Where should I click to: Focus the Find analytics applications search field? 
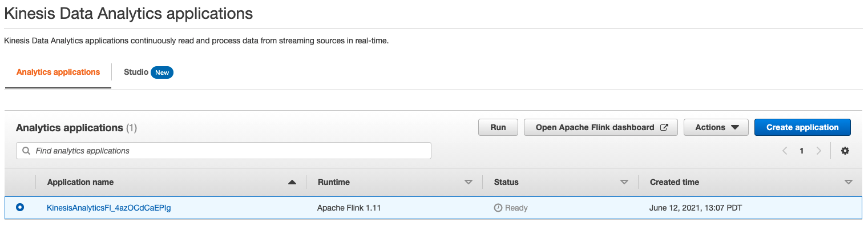[228, 151]
